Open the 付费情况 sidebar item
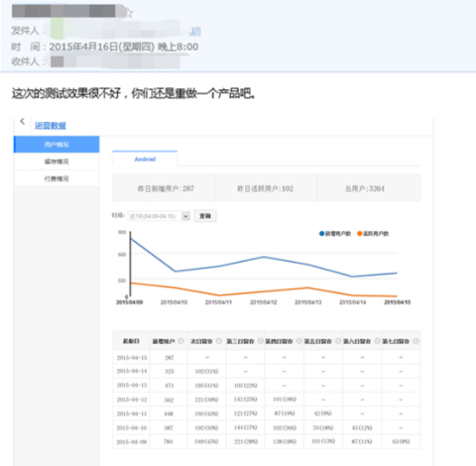 56,179
